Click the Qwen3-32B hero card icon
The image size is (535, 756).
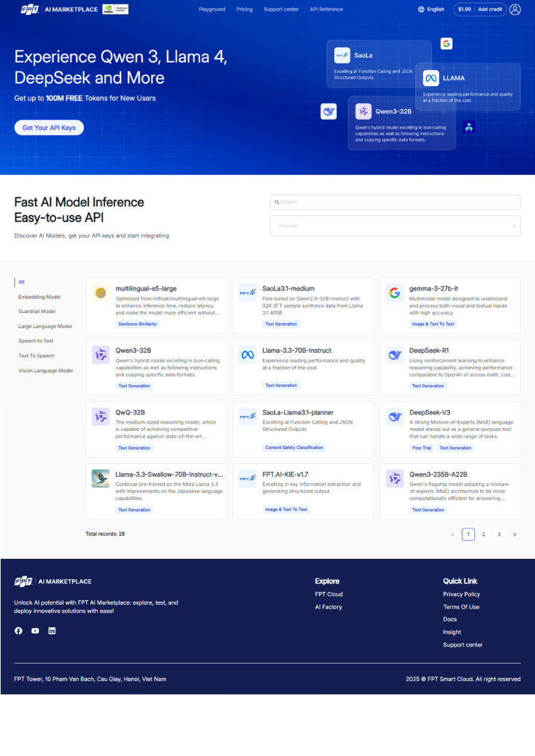(363, 111)
